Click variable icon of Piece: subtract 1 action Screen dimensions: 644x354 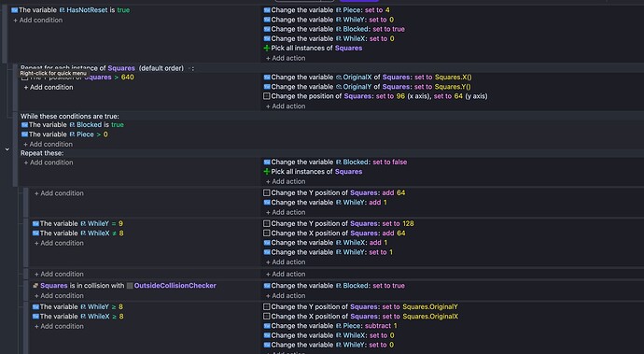click(267, 326)
